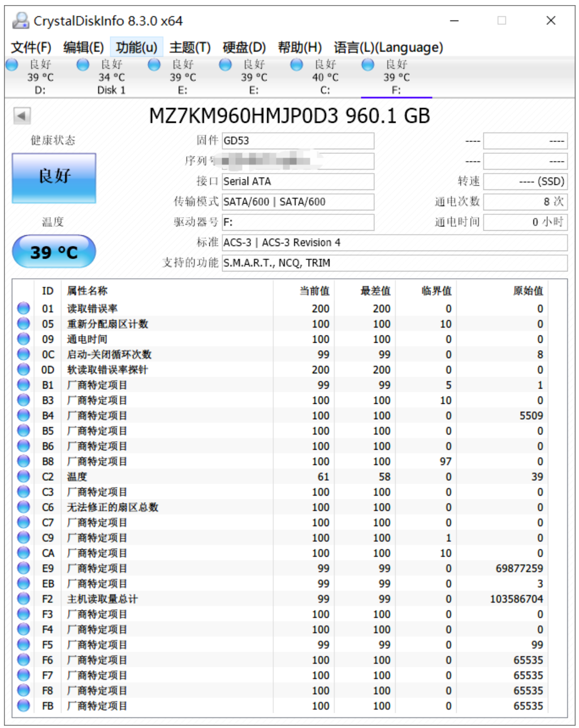Click the previous disk arrow button

pos(21,116)
